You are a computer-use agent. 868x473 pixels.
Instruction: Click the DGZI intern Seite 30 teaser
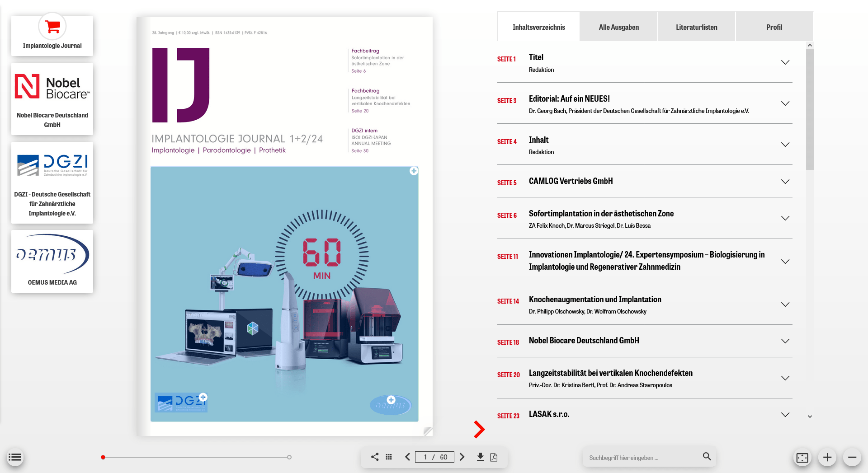371,140
